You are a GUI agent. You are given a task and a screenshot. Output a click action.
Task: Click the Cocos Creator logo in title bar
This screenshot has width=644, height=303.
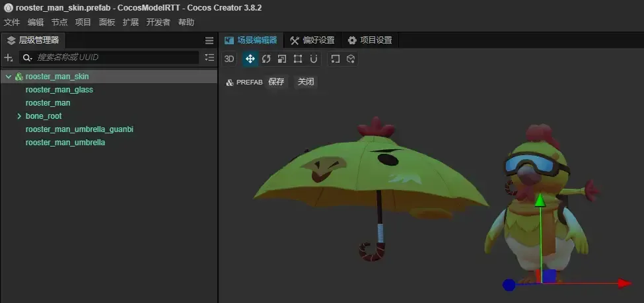point(8,7)
